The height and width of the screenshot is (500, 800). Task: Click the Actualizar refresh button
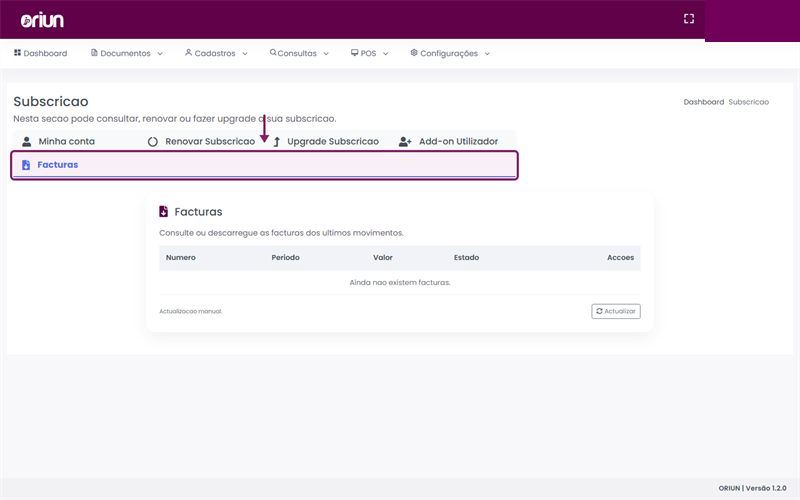616,311
